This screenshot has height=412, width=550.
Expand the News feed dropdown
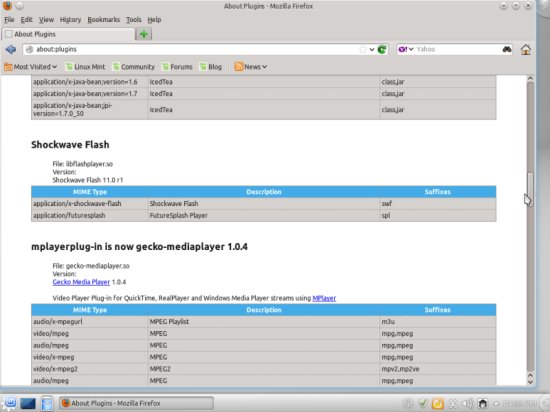pyautogui.click(x=250, y=67)
